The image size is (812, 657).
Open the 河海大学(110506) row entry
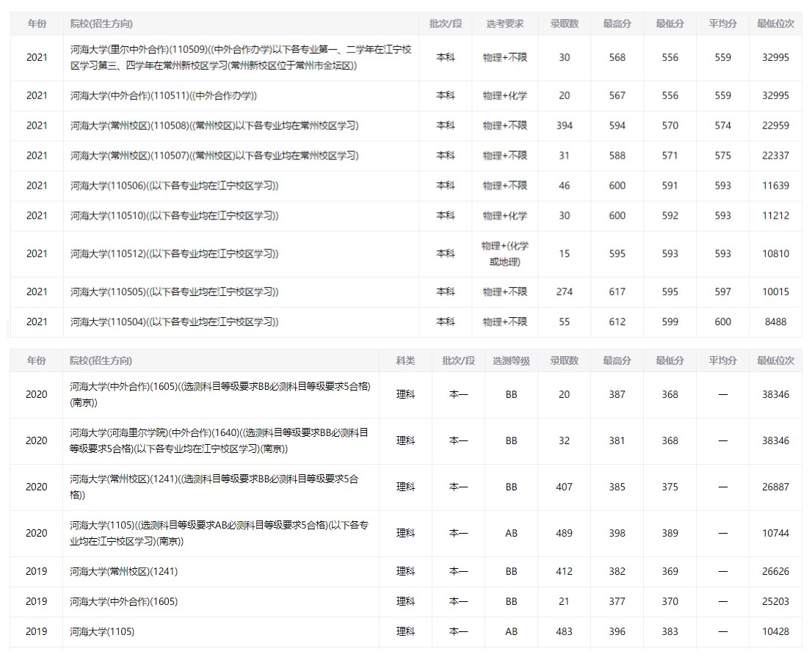tap(174, 186)
